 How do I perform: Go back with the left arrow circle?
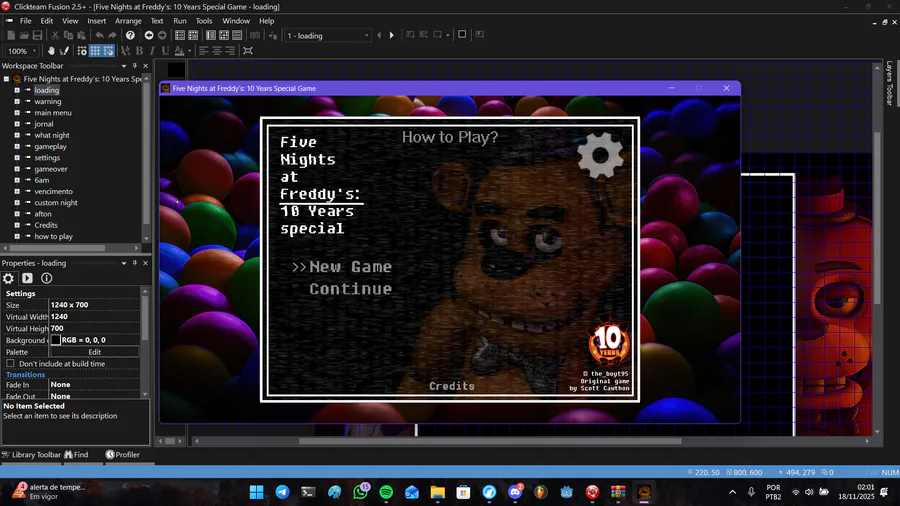(149, 36)
